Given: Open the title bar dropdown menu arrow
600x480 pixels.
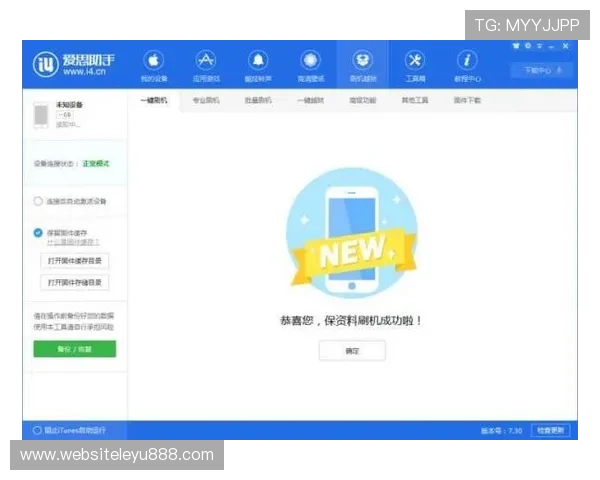Looking at the screenshot, I should pyautogui.click(x=540, y=46).
